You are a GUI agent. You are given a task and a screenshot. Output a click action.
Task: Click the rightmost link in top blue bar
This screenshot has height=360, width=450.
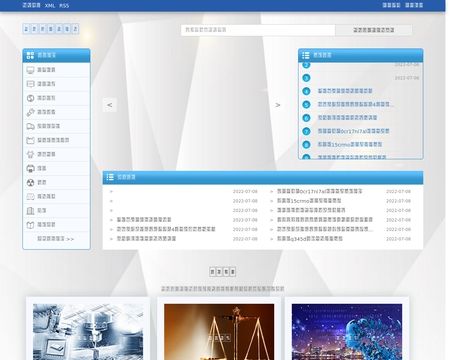click(x=414, y=5)
